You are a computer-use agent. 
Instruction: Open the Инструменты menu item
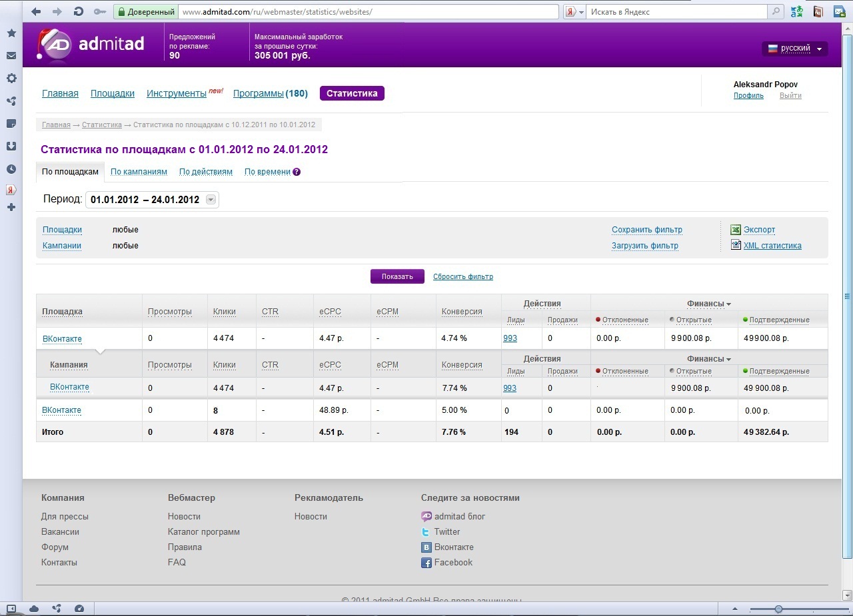[x=177, y=94]
